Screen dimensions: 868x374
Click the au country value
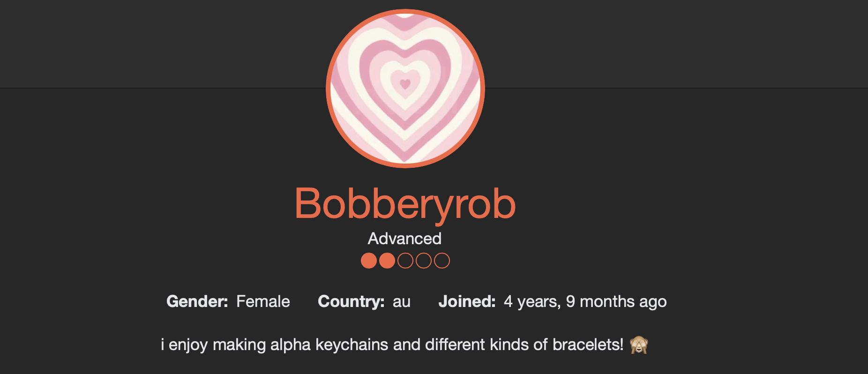[x=402, y=301]
